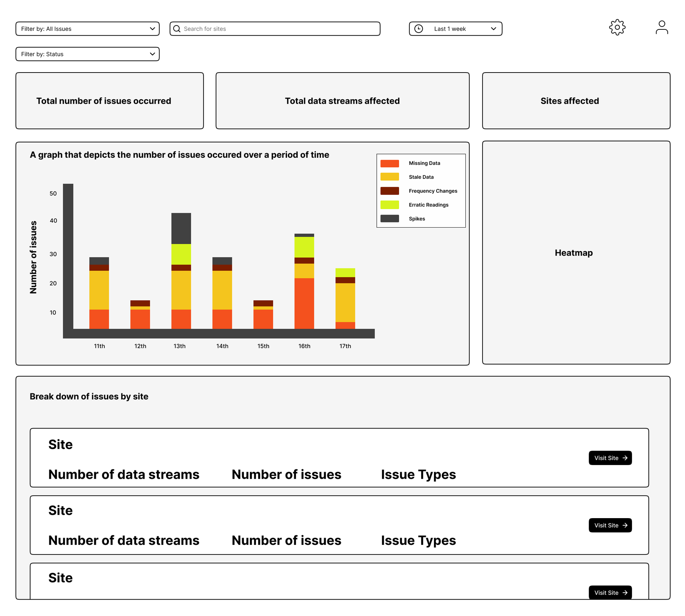685x616 pixels.
Task: Click arrow icon on first Visit Site button
Action: 625,458
